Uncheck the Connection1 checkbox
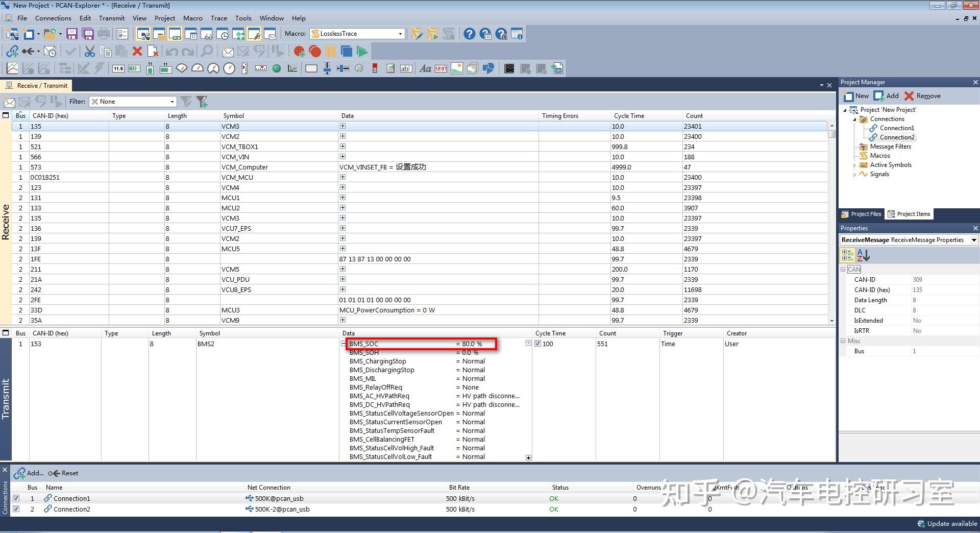 tap(16, 498)
